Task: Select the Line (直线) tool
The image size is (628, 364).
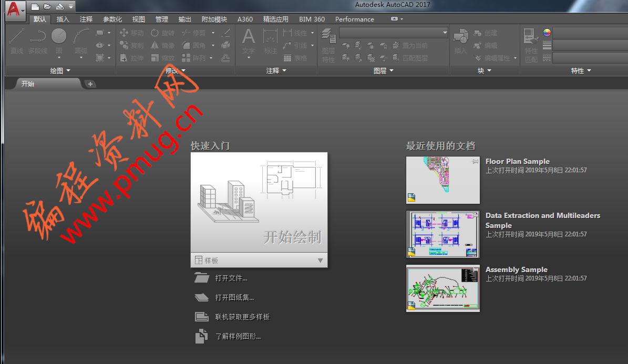Action: (17, 41)
